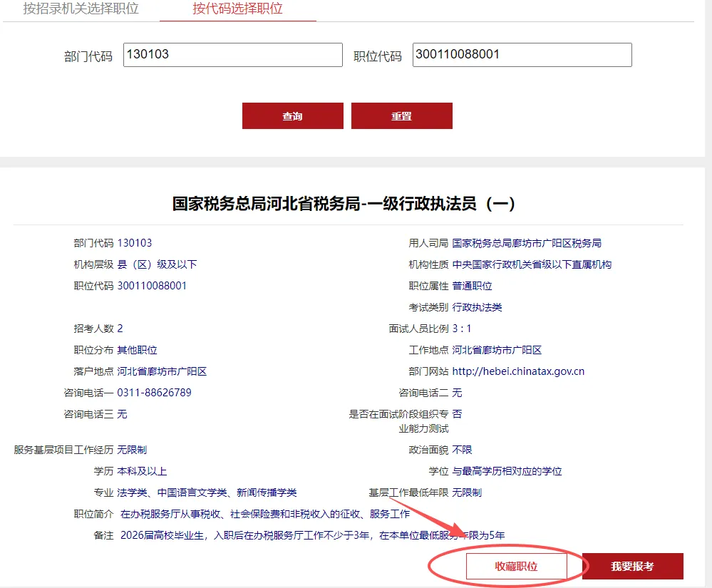Select 国家税务总局廊坊市广阳区税务局 employer text
This screenshot has width=712, height=588.
[x=527, y=243]
